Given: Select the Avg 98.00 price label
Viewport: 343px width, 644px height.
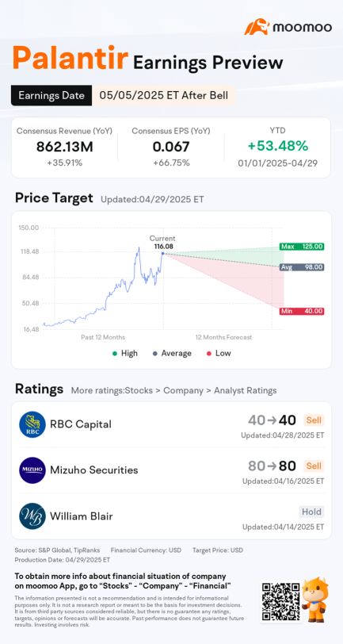Looking at the screenshot, I should (302, 267).
